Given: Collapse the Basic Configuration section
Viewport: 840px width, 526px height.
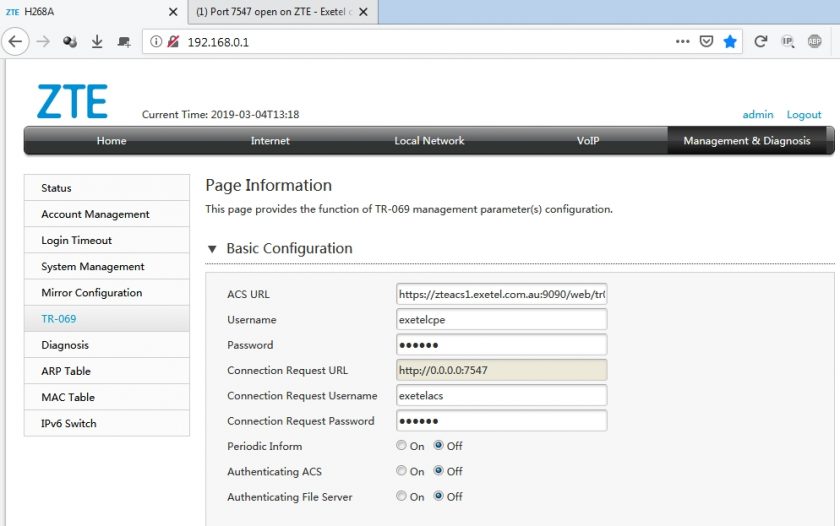Looking at the screenshot, I should point(212,249).
